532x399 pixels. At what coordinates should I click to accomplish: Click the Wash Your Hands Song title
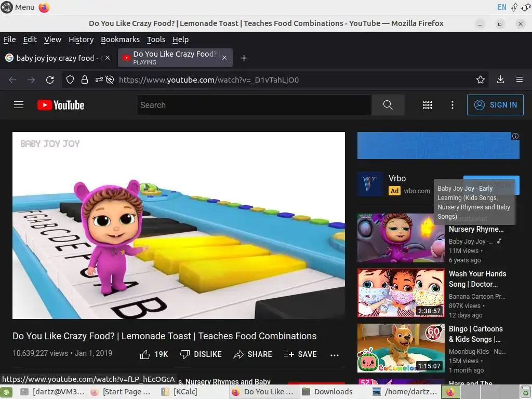[477, 279]
